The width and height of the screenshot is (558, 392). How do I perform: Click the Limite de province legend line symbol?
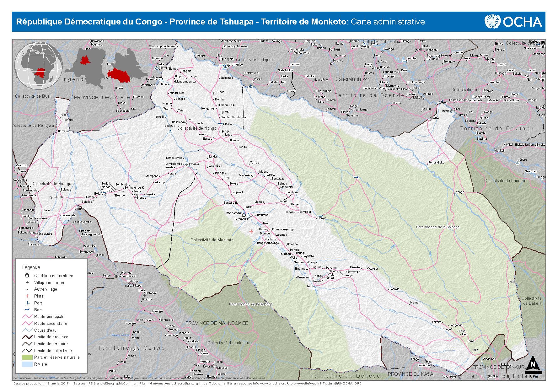(x=27, y=337)
